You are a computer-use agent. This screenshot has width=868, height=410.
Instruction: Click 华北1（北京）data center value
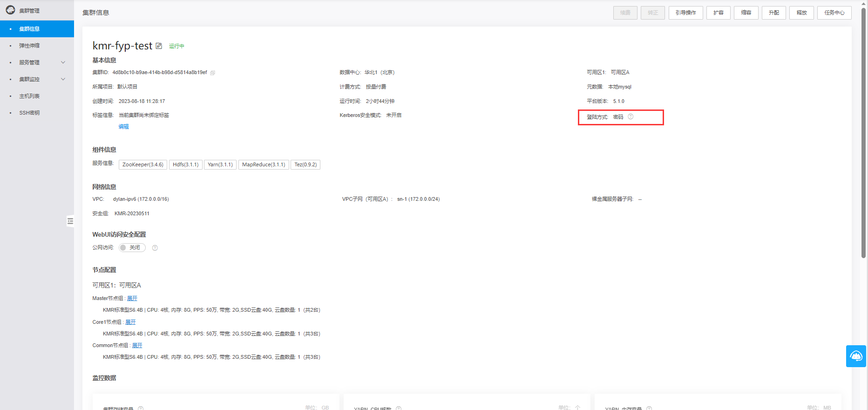click(x=380, y=72)
